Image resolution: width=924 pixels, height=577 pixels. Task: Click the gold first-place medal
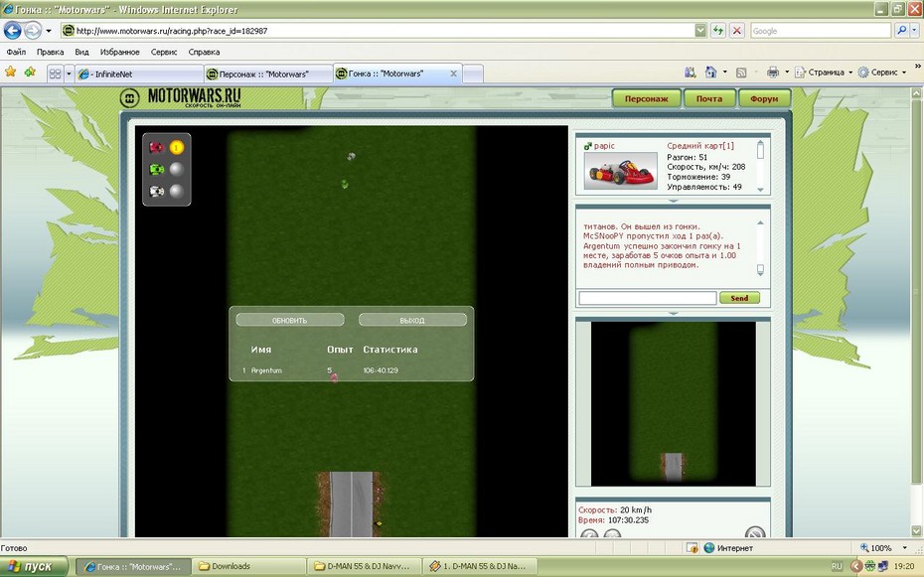177,147
